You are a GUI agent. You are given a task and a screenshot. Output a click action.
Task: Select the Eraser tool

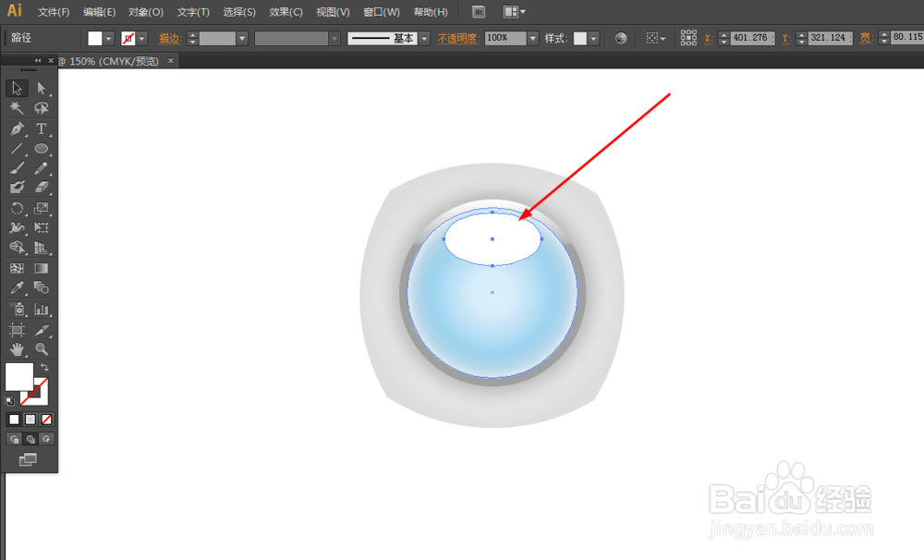click(x=41, y=188)
